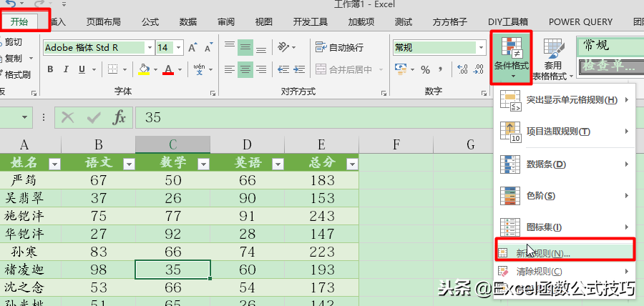Open the borders dropdown arrow

[x=125, y=70]
